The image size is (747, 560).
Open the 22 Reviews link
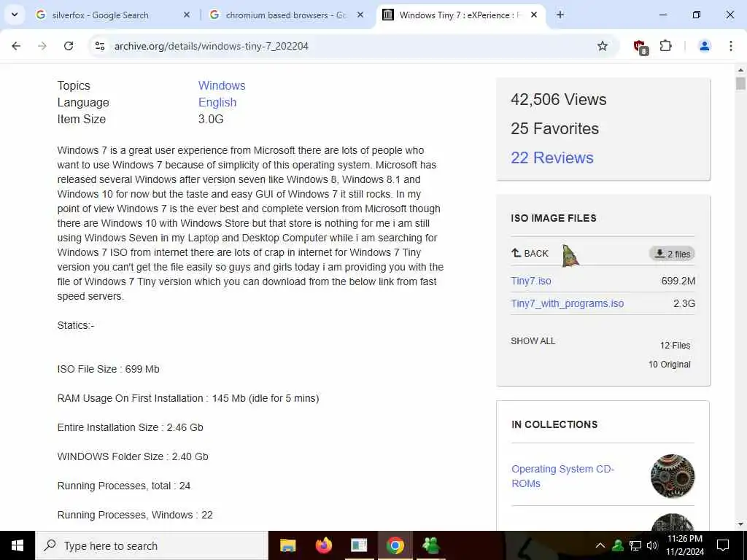tap(551, 157)
